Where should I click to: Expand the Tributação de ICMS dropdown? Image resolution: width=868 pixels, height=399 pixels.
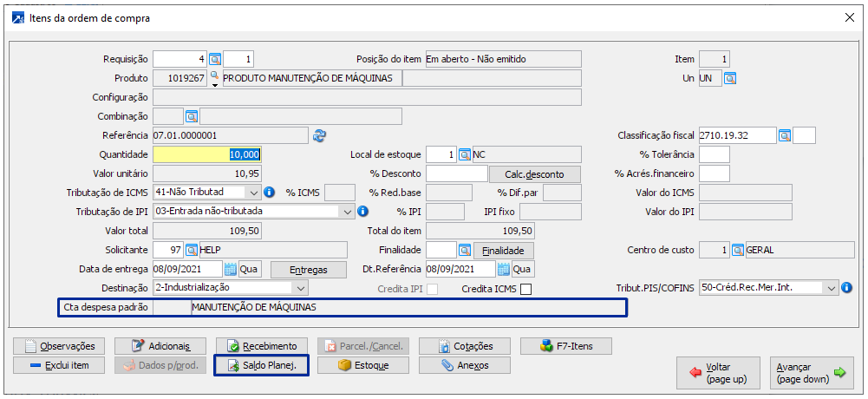(254, 193)
